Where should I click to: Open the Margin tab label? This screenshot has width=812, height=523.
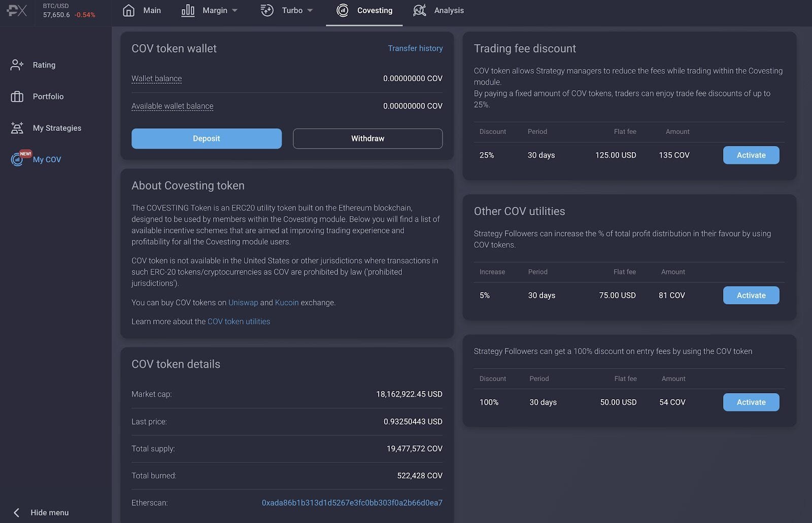215,10
